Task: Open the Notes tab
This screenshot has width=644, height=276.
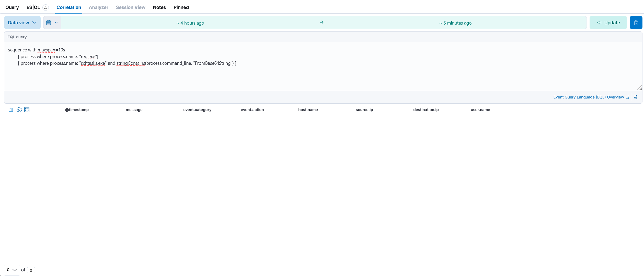Action: coord(159,7)
